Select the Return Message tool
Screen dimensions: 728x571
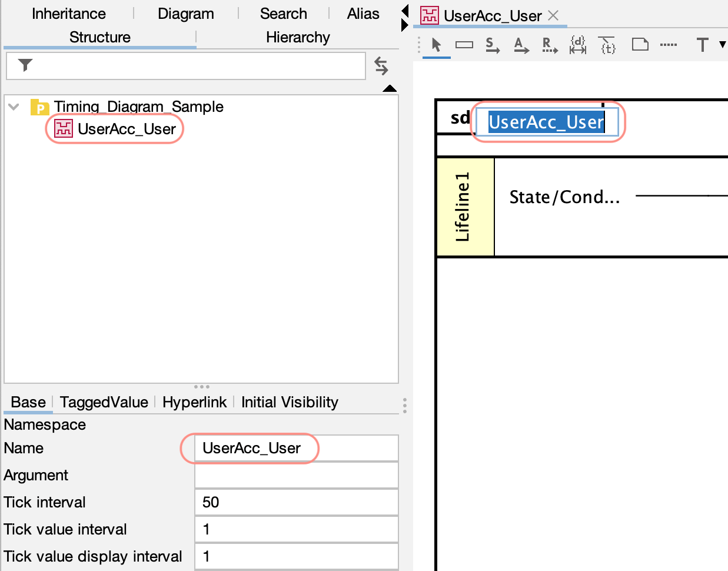549,45
